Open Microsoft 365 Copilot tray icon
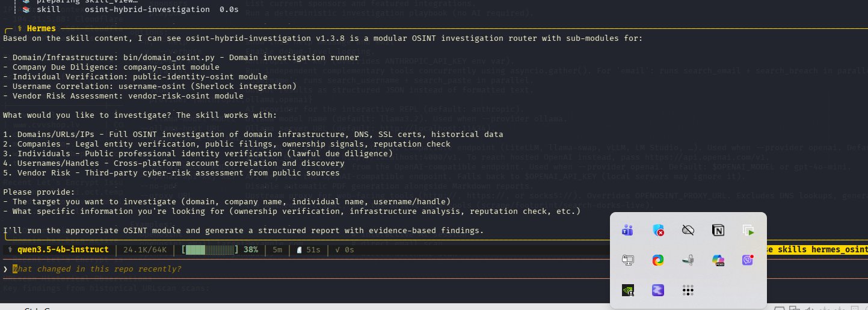Image resolution: width=868 pixels, height=310 pixels. 718,260
